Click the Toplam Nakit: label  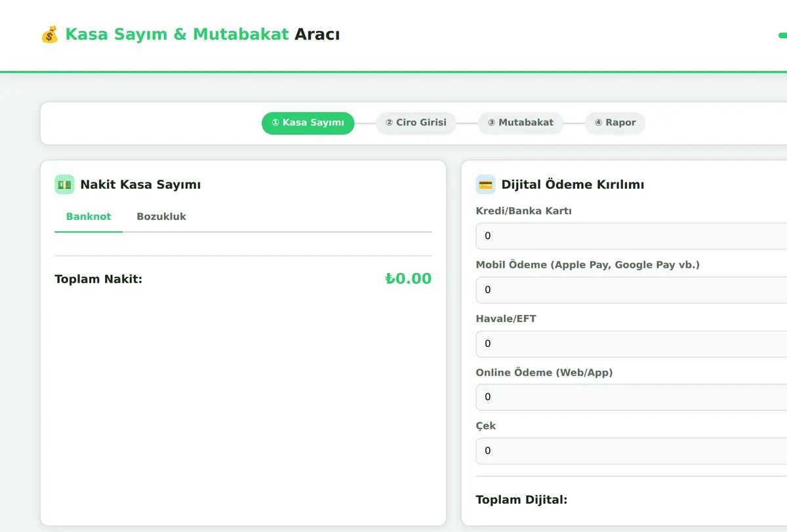tap(98, 279)
